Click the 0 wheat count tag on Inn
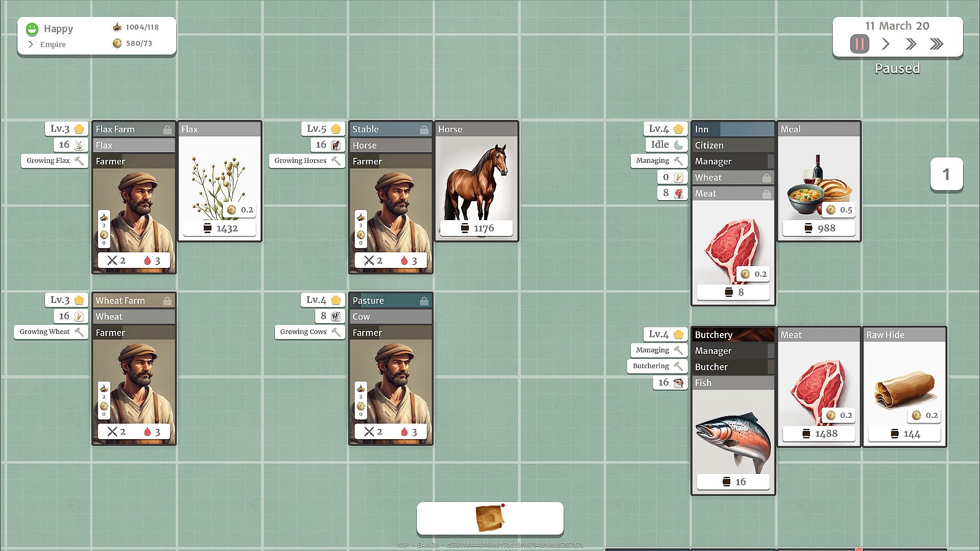 [672, 177]
